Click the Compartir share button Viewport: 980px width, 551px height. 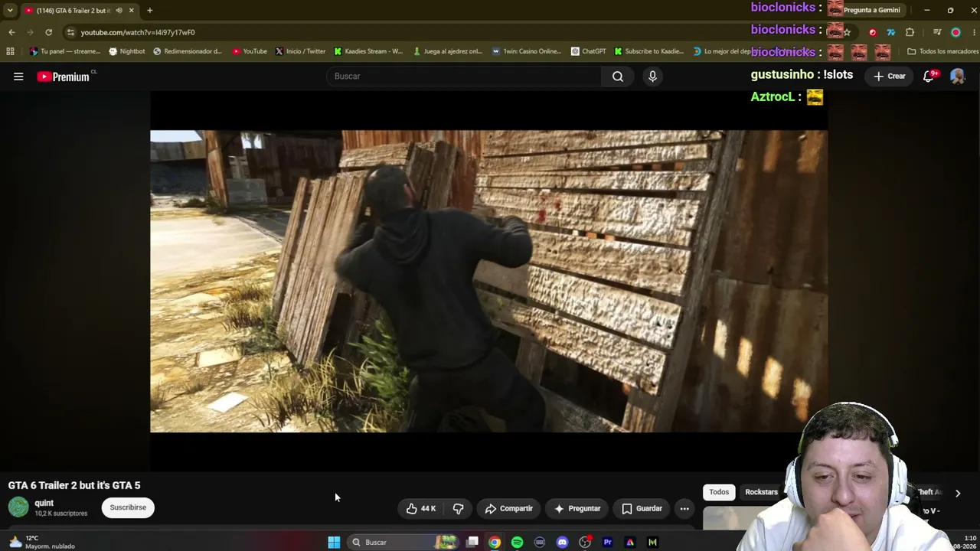[x=509, y=508]
